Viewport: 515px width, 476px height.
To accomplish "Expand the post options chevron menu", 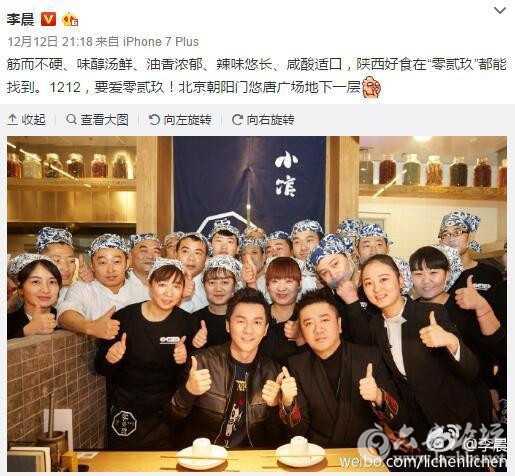I will (500, 11).
